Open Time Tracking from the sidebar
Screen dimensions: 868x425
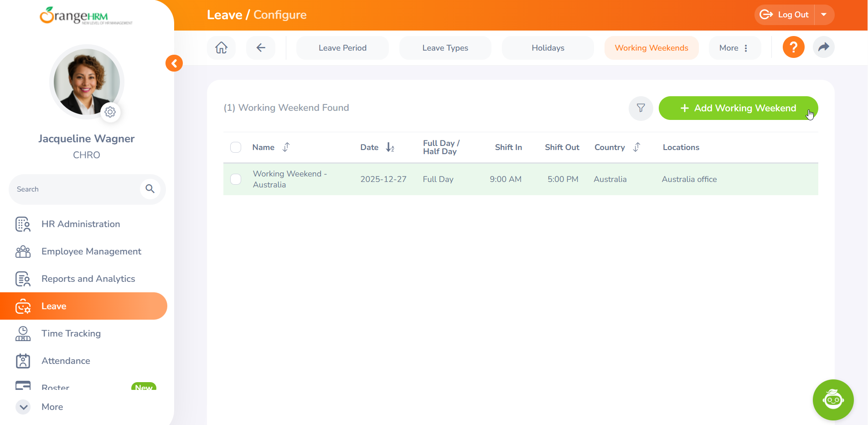71,333
